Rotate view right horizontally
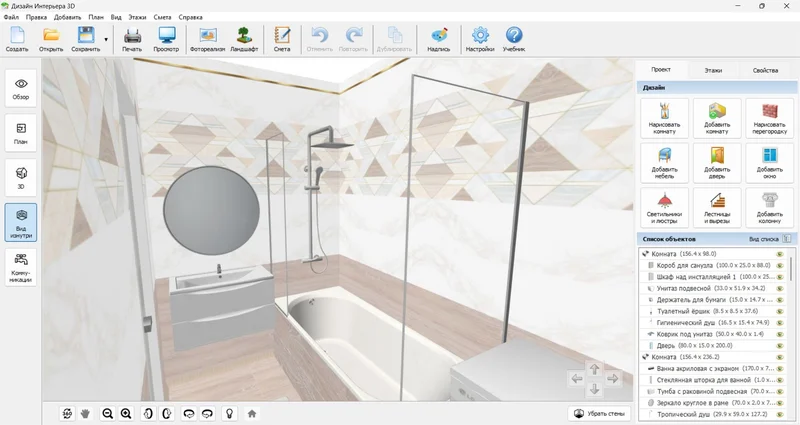 coord(208,413)
